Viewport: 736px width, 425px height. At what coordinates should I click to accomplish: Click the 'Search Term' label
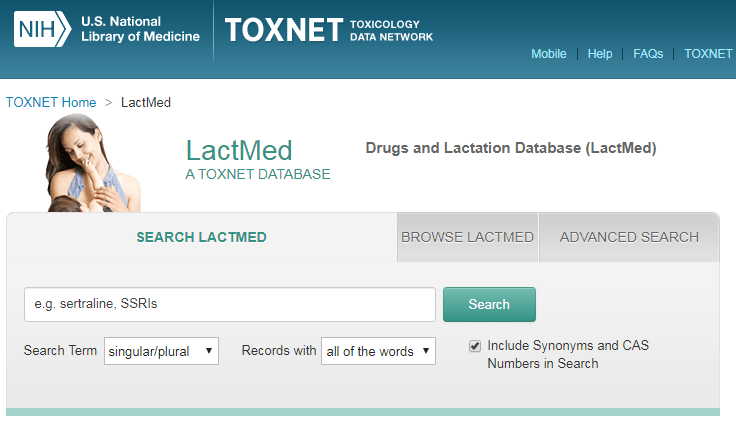coord(60,351)
